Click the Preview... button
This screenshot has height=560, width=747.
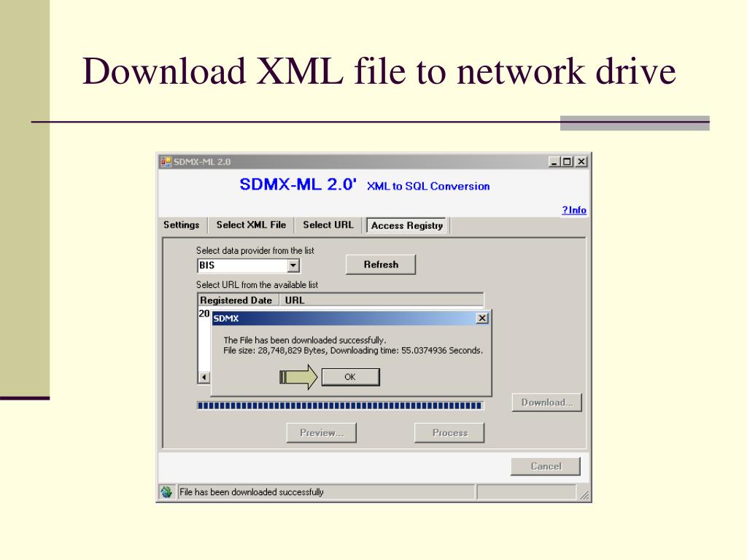pos(322,433)
